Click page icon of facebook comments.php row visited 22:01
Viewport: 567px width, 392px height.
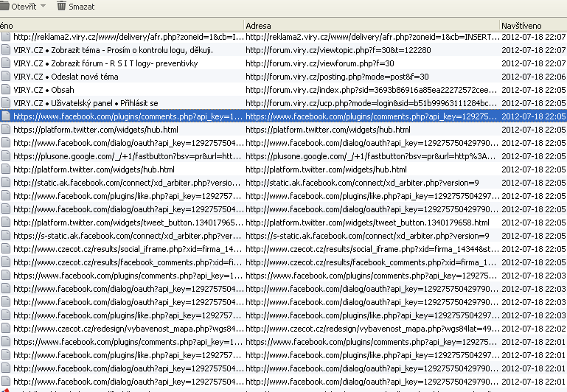tap(6, 342)
